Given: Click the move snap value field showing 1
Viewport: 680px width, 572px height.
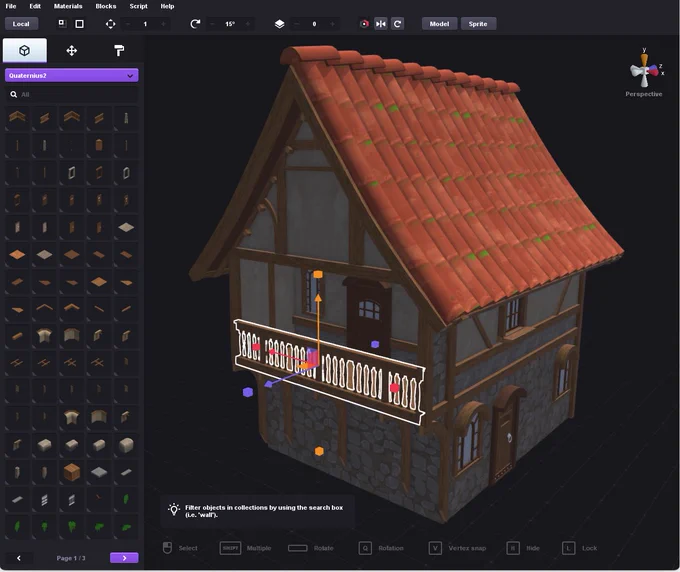Looking at the screenshot, I should 145,24.
